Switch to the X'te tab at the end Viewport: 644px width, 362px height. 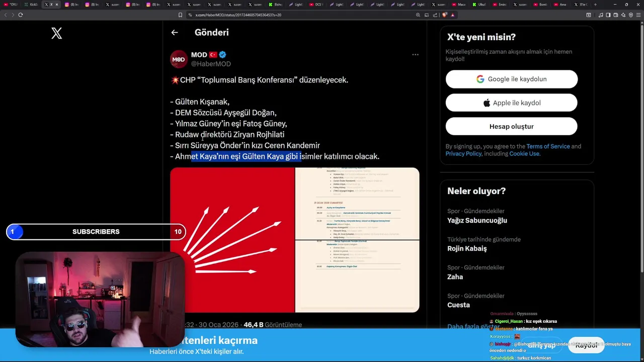point(580,5)
